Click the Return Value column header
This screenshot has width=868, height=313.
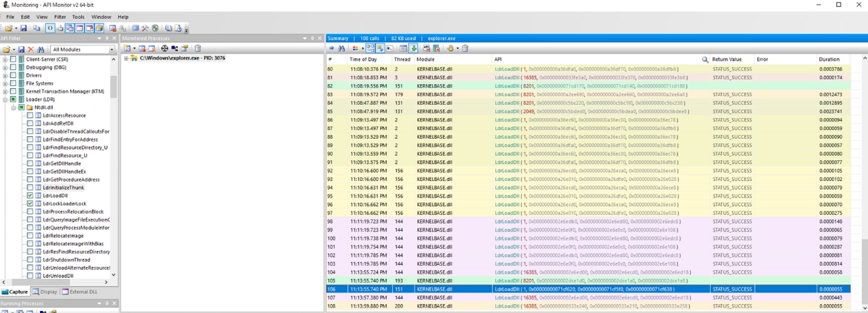click(x=727, y=59)
